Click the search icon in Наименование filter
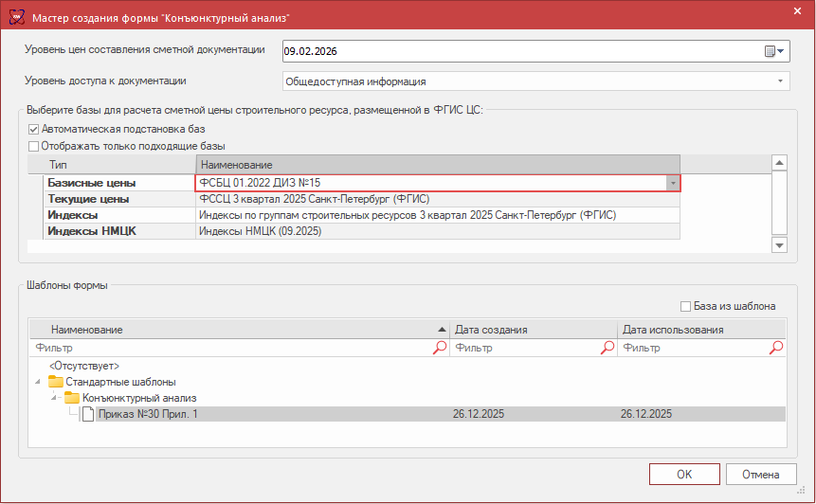This screenshot has height=504, width=816. click(x=440, y=348)
